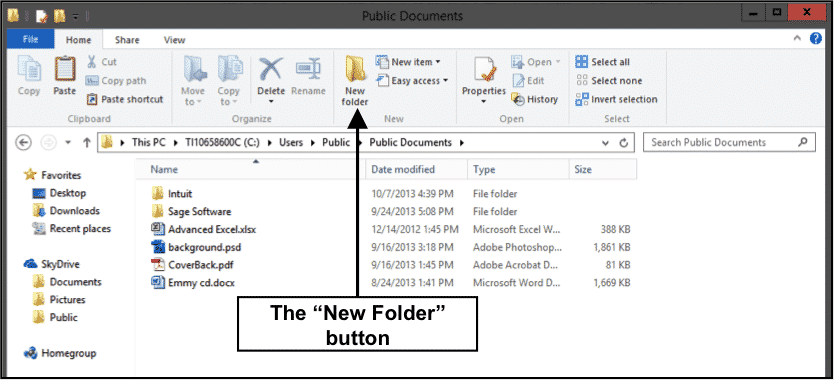This screenshot has height=380, width=834.
Task: Sort by Type column header
Action: pos(518,169)
